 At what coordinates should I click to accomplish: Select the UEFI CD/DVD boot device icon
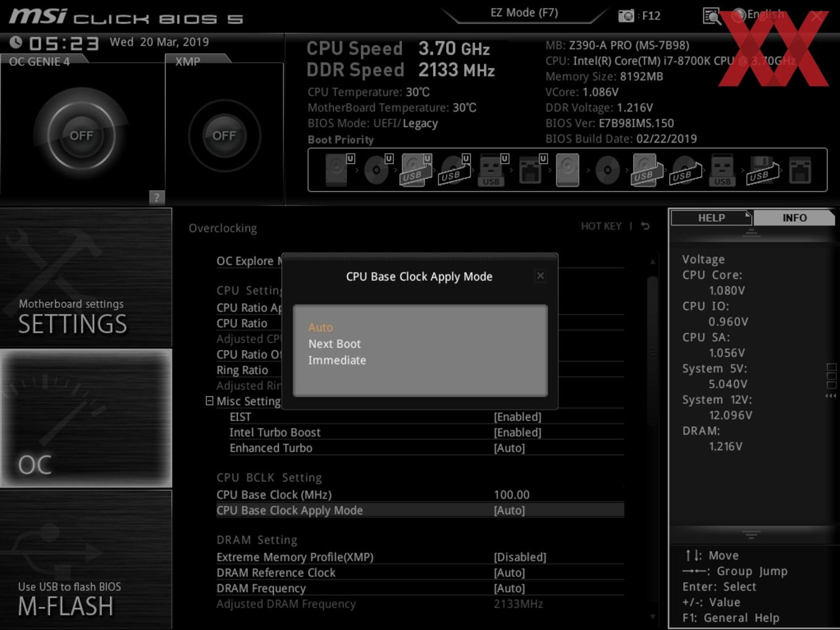pyautogui.click(x=377, y=170)
